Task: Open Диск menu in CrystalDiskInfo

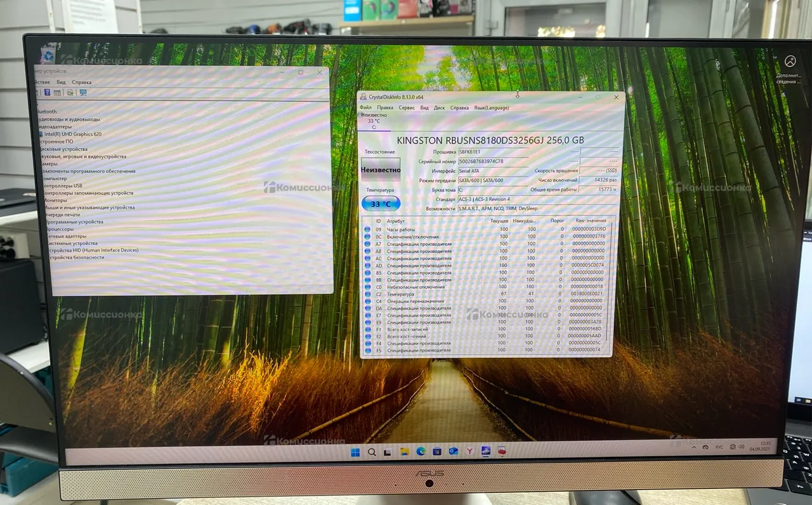Action: [x=439, y=108]
